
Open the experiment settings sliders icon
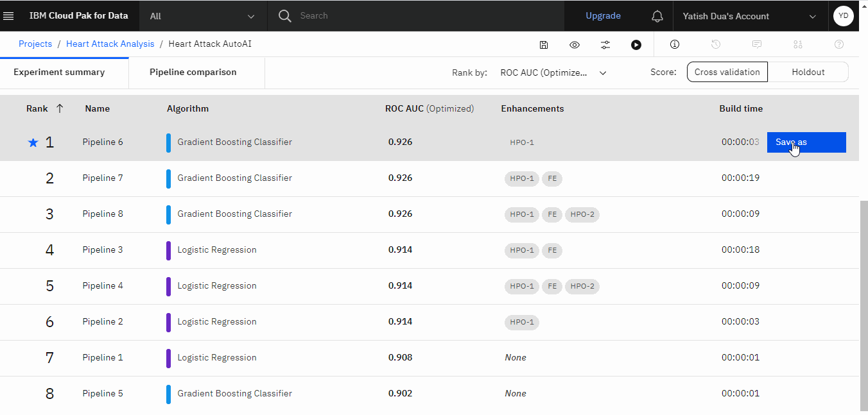[605, 44]
